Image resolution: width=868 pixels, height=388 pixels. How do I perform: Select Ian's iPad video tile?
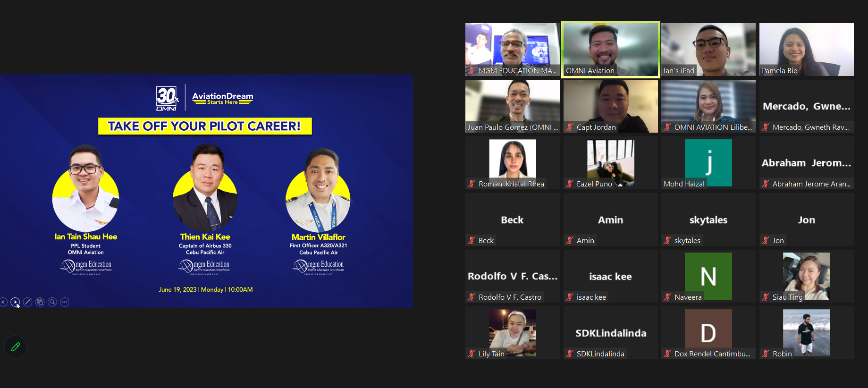pyautogui.click(x=708, y=50)
